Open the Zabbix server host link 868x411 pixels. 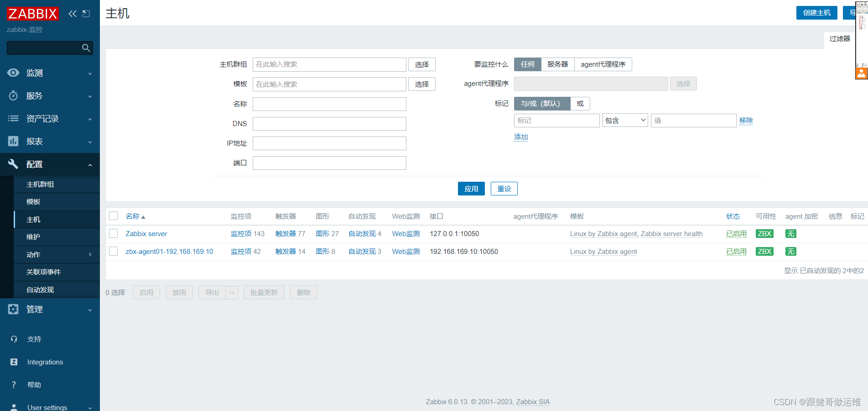146,234
